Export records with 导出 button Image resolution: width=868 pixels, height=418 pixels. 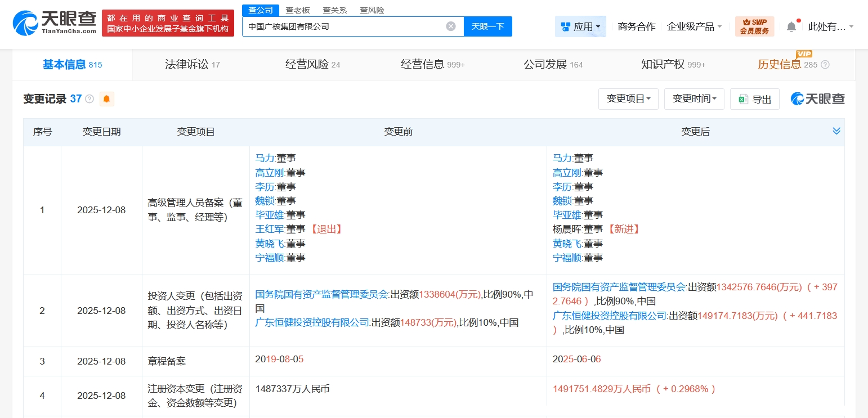point(755,99)
